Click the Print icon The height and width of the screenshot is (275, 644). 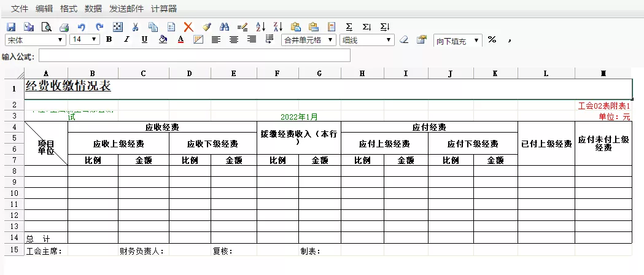click(x=64, y=27)
